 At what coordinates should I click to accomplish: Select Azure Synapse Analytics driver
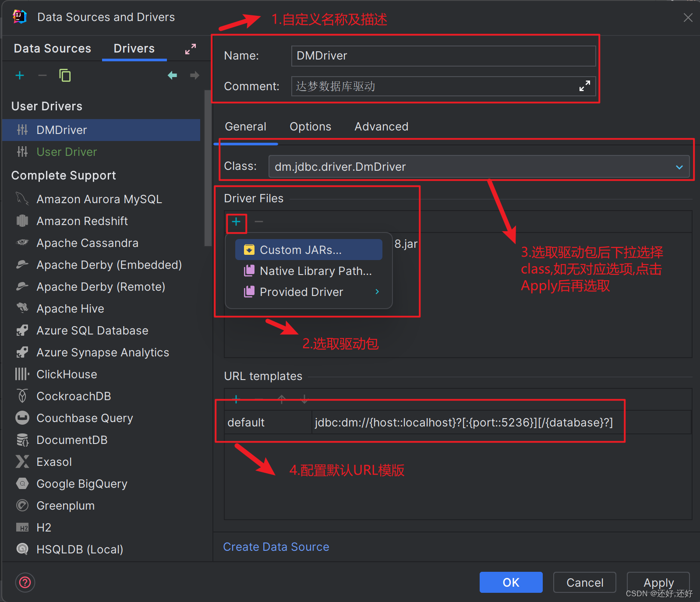pos(102,352)
